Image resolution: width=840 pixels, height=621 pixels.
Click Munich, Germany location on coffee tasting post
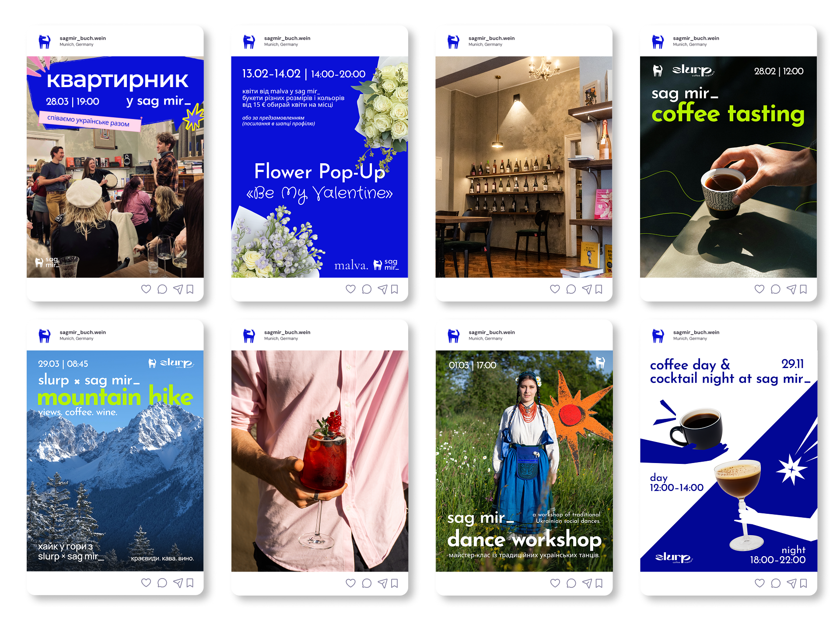(x=689, y=45)
